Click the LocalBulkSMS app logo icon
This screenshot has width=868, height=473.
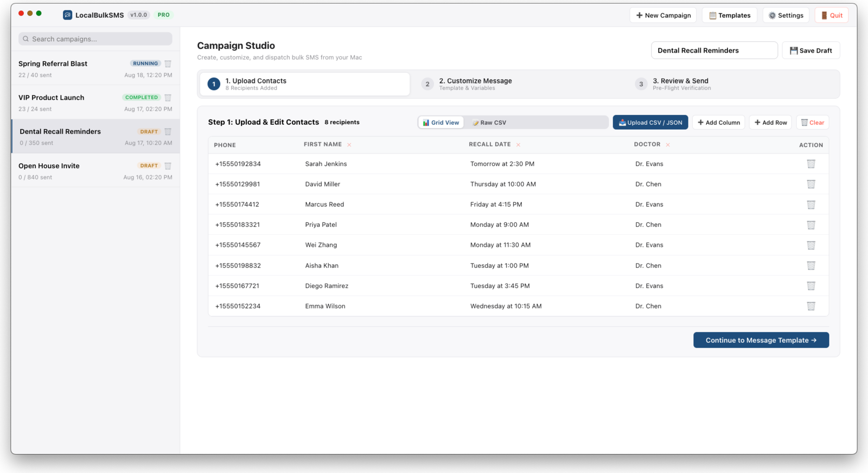[x=67, y=15]
